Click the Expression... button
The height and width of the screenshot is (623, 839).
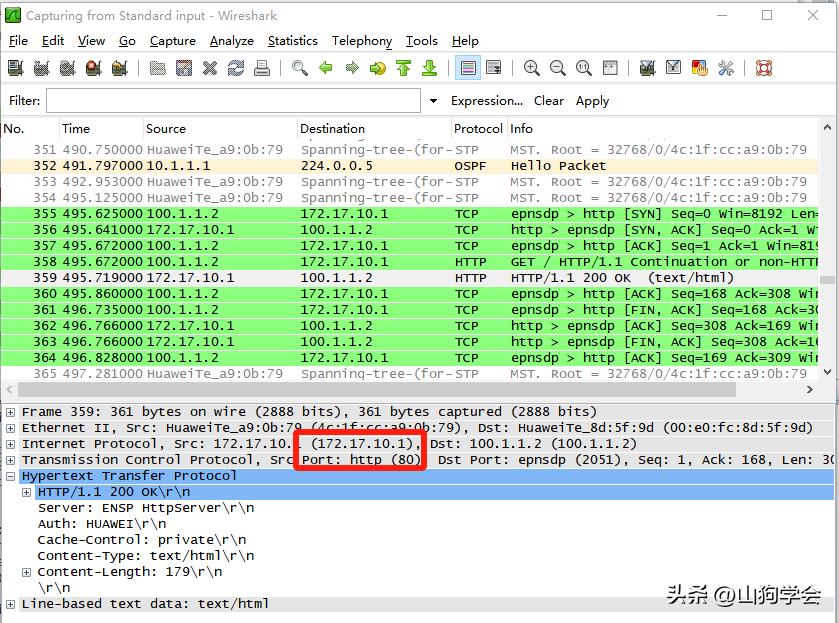pos(486,101)
